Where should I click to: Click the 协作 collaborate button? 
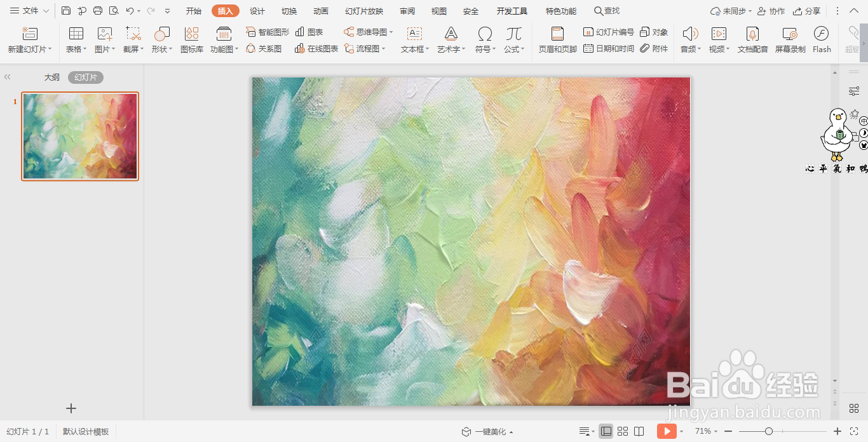[x=771, y=11]
